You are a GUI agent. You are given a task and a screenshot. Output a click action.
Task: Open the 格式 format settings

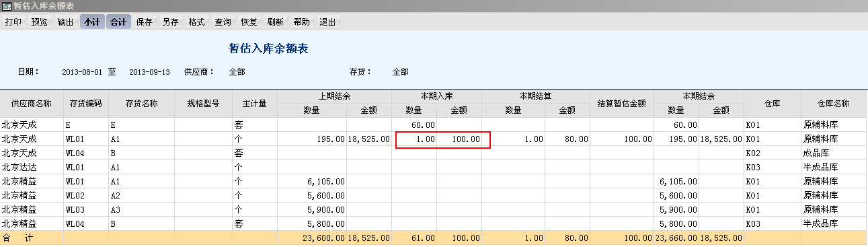click(x=197, y=22)
